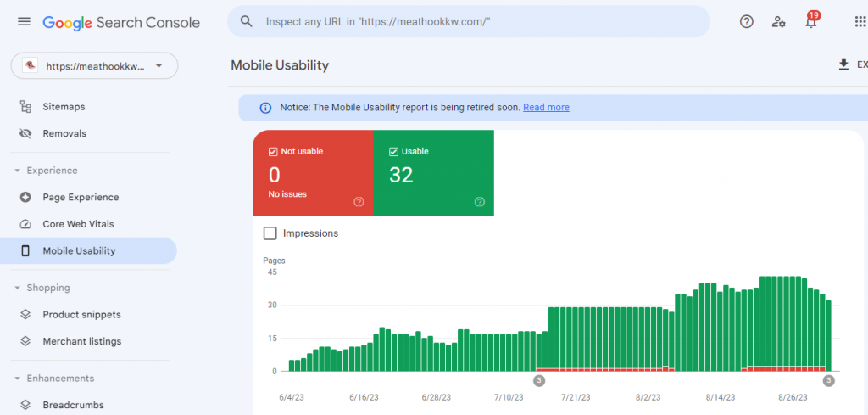This screenshot has height=415, width=868.
Task: Click the Page Experience icon
Action: click(x=25, y=197)
